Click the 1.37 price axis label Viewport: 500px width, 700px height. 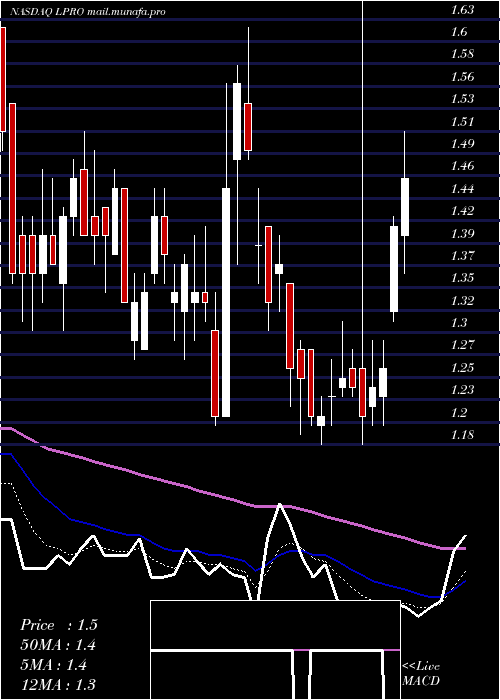462,256
